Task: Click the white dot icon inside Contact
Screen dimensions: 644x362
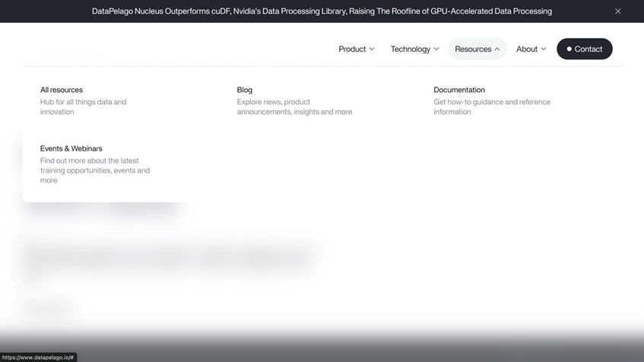Action: point(569,49)
